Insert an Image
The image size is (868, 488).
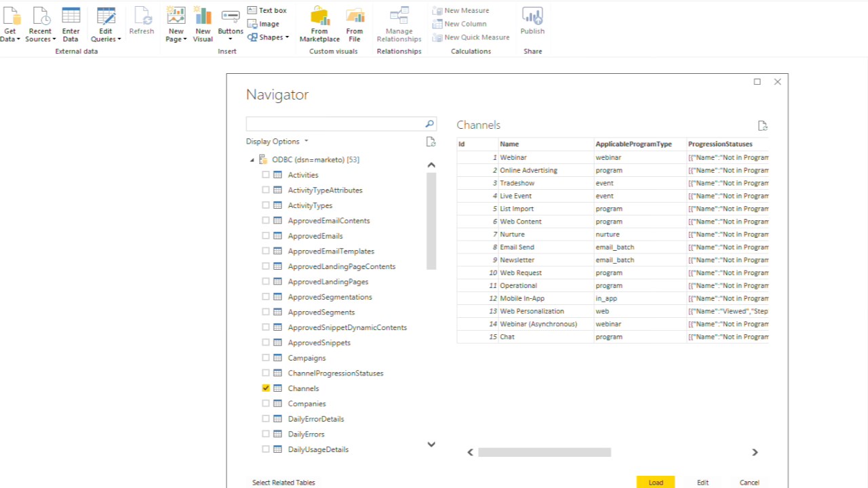pos(263,24)
